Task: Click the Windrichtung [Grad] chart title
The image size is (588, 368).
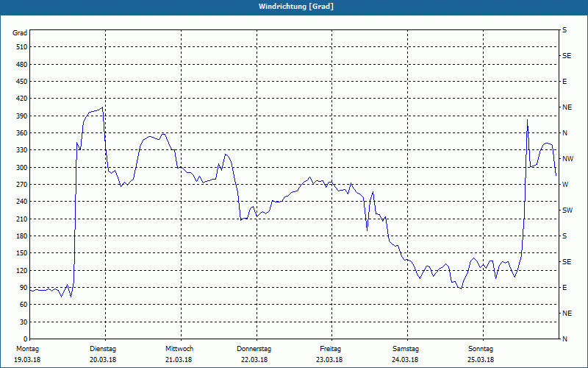Action: [296, 7]
